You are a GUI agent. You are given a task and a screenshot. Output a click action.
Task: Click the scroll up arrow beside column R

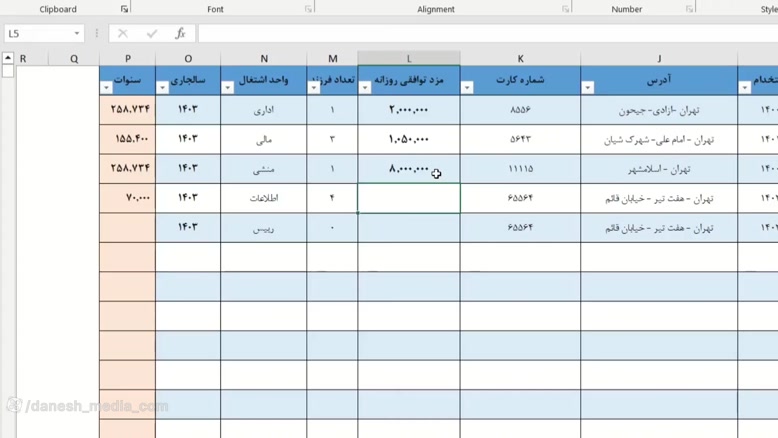click(x=8, y=58)
